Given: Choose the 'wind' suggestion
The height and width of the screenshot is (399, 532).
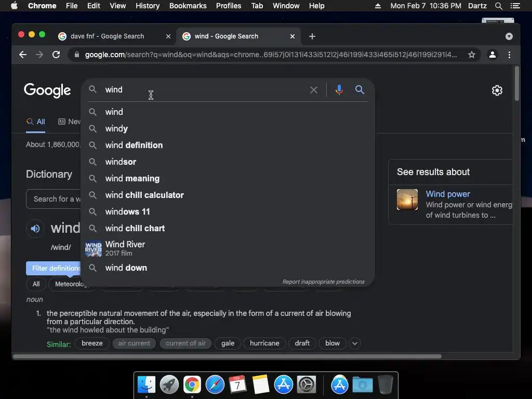Looking at the screenshot, I should click(x=228, y=112).
